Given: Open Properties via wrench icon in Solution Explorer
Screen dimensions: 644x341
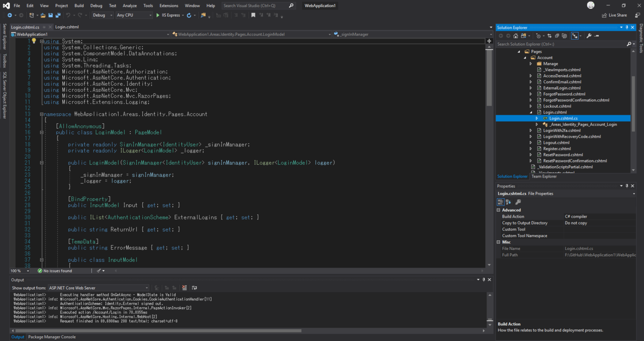Looking at the screenshot, I should [589, 36].
